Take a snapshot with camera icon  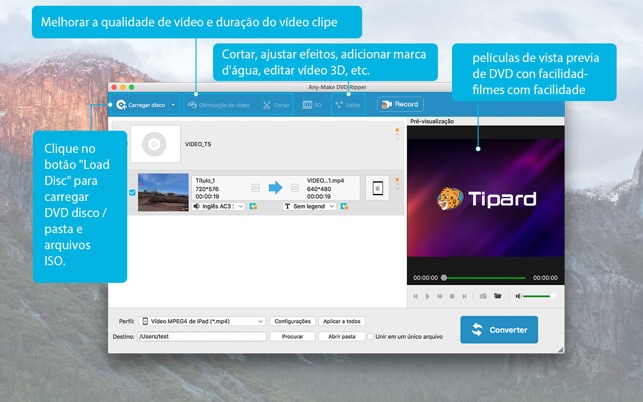pos(483,296)
